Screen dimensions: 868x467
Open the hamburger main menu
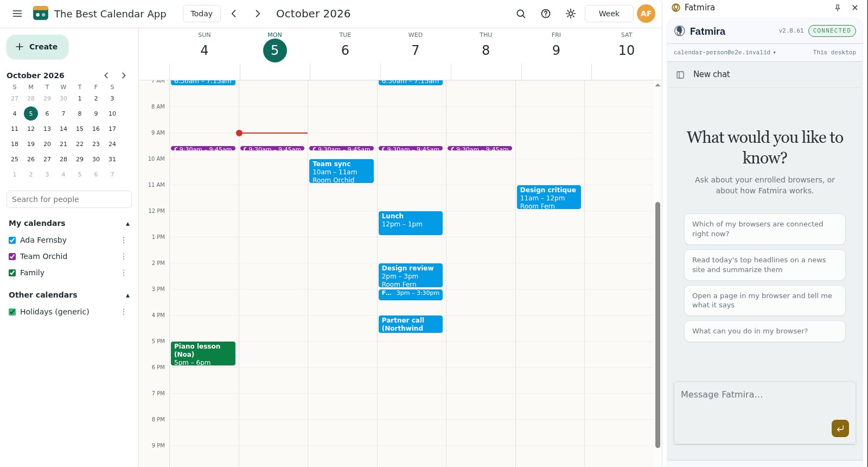tap(17, 14)
